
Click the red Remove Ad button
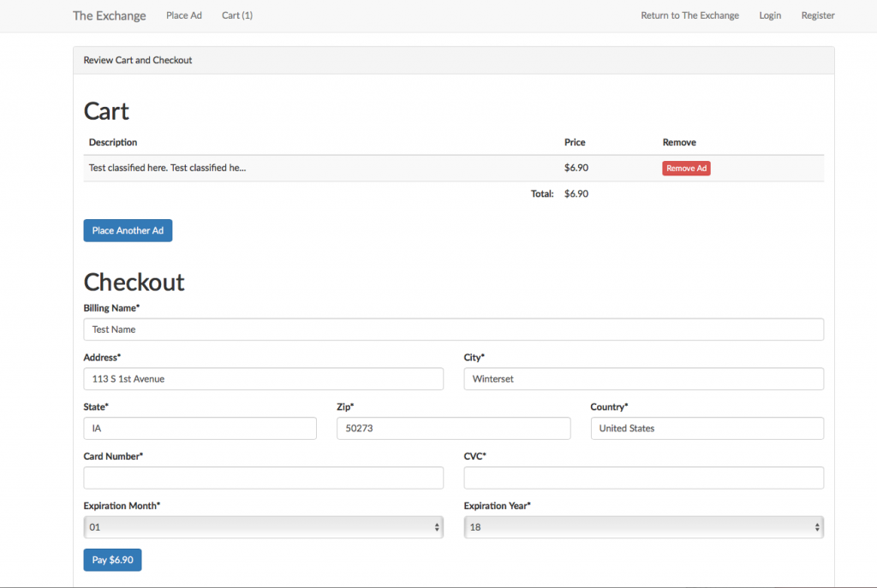click(686, 169)
